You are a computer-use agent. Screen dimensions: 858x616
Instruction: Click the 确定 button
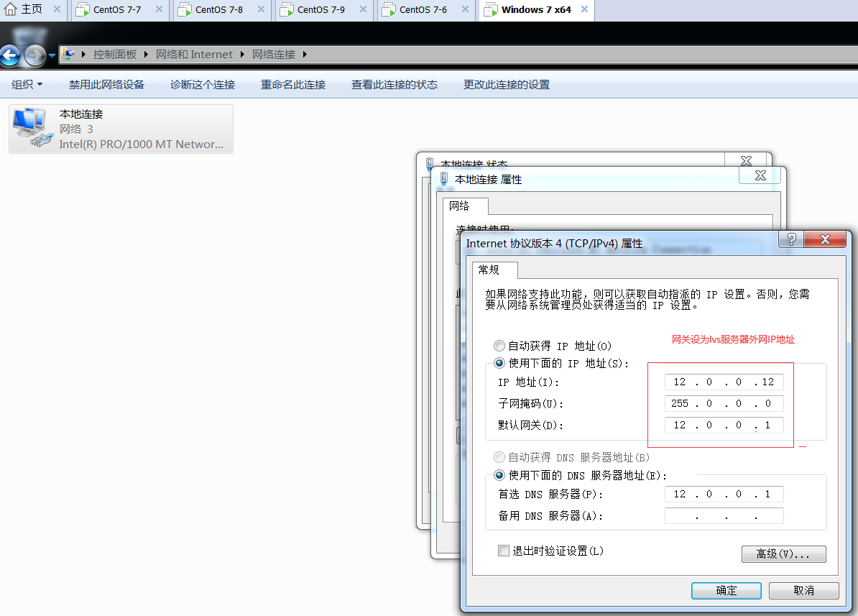[x=726, y=590]
